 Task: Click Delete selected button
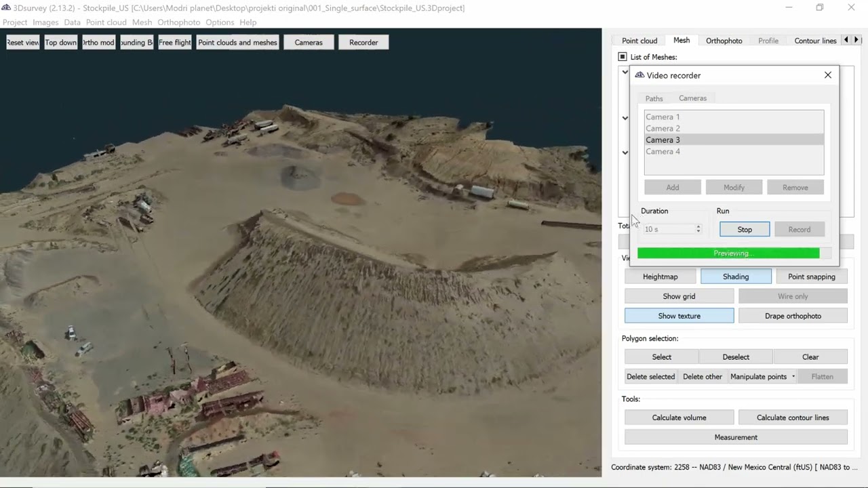click(x=650, y=377)
